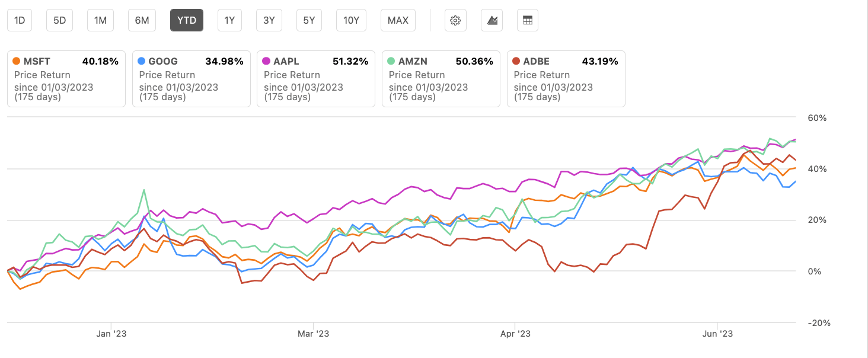This screenshot has width=868, height=358.
Task: Toggle the ADBE series legend card
Action: [x=566, y=79]
